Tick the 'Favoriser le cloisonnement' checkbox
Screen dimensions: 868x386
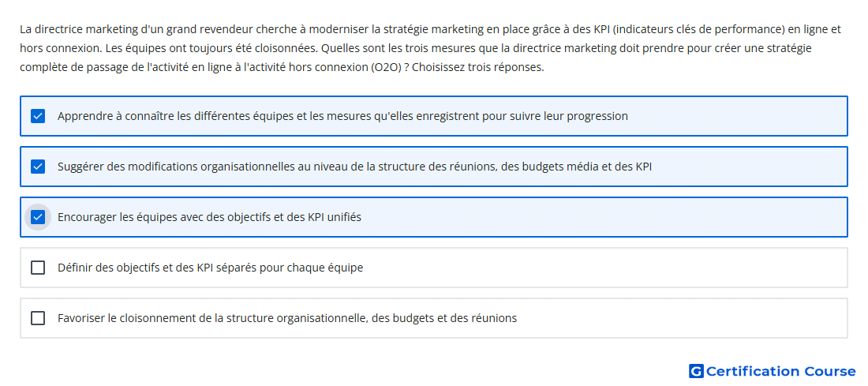click(38, 318)
